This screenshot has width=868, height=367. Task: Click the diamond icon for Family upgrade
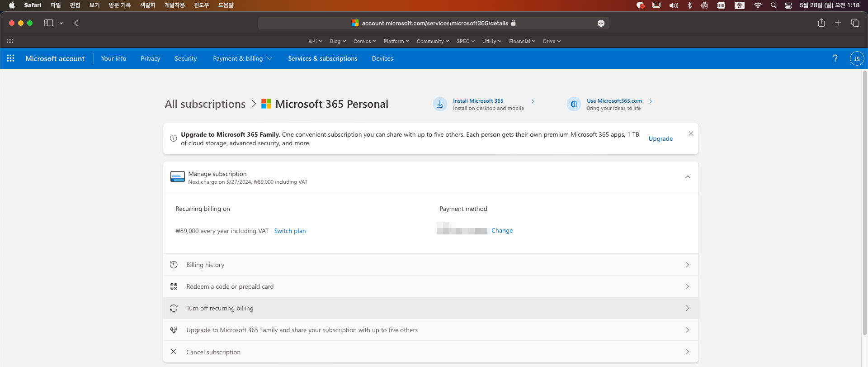174,330
